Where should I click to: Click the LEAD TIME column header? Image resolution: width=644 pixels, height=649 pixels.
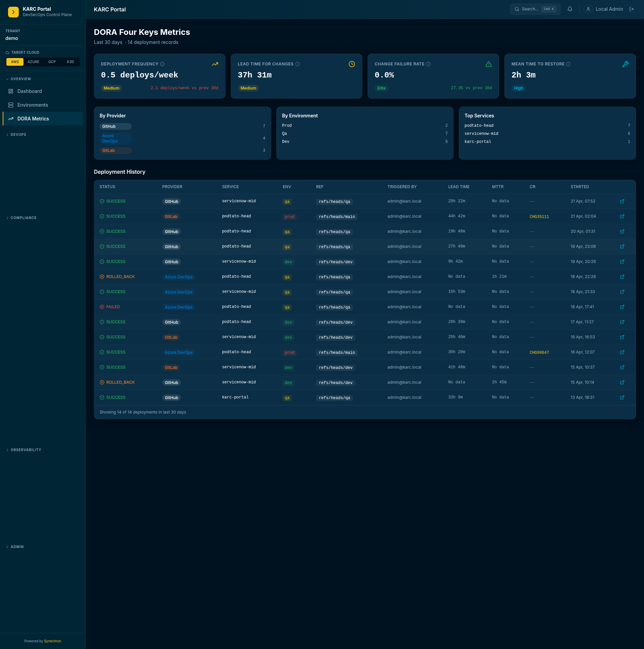pos(459,187)
